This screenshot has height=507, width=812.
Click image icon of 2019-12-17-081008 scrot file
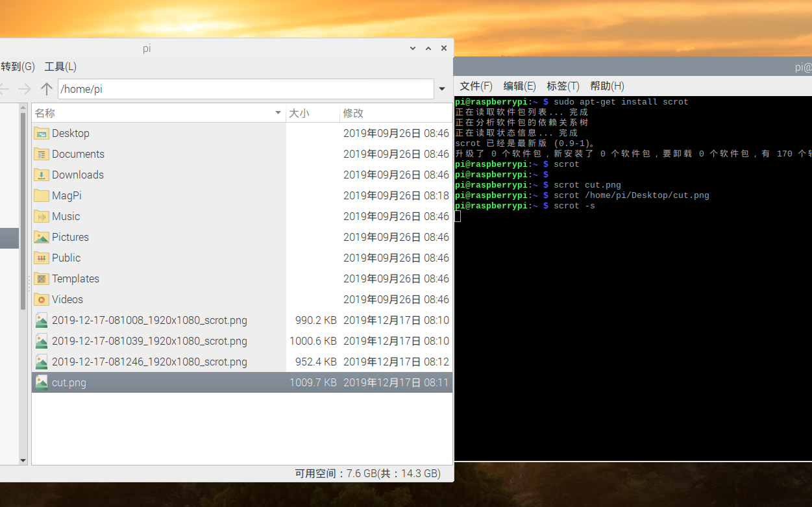click(42, 320)
